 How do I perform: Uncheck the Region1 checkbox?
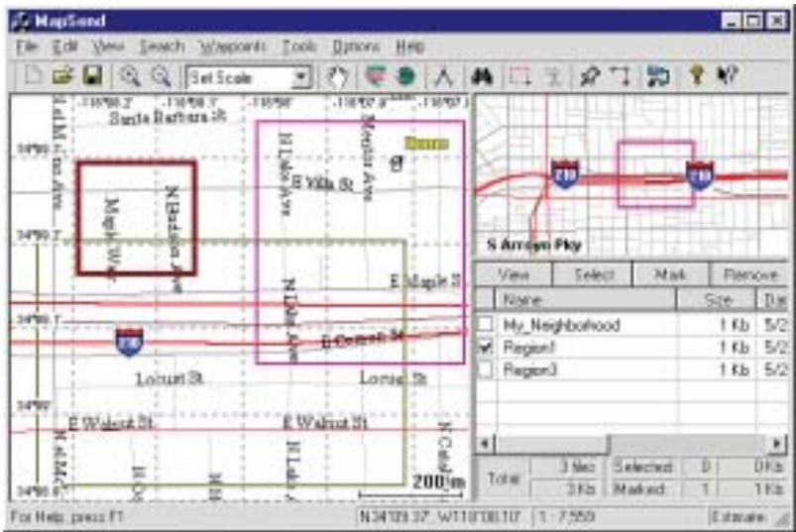click(x=486, y=347)
